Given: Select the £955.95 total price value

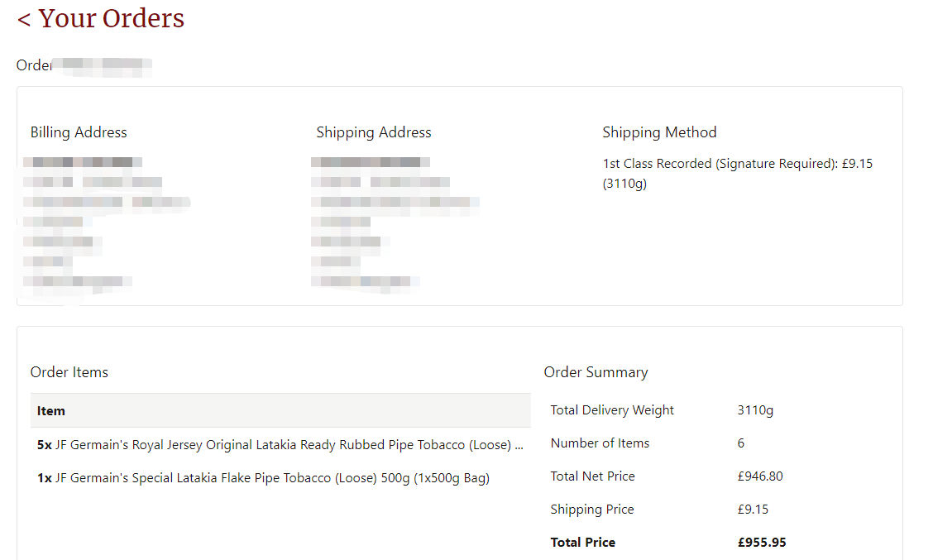Looking at the screenshot, I should (762, 543).
